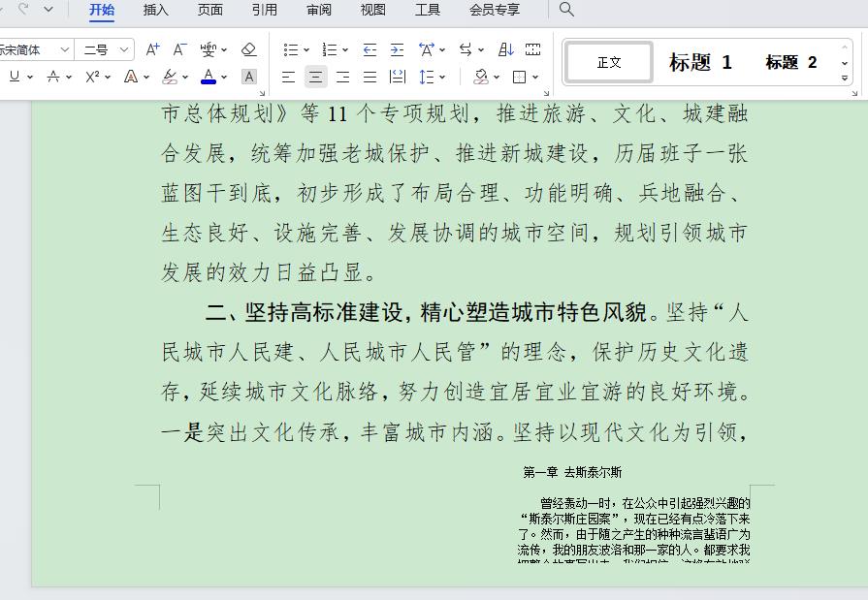This screenshot has height=600, width=868.
Task: Click the increase font size icon
Action: click(152, 49)
